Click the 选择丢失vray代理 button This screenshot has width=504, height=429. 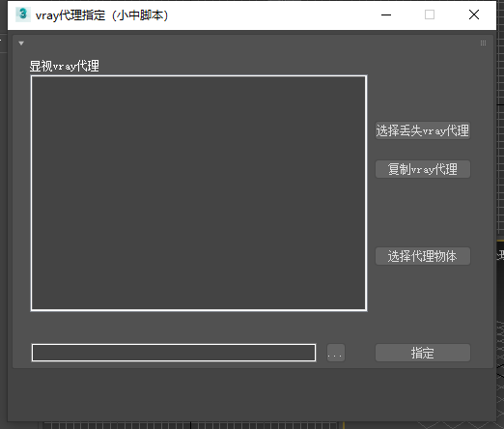tap(423, 130)
